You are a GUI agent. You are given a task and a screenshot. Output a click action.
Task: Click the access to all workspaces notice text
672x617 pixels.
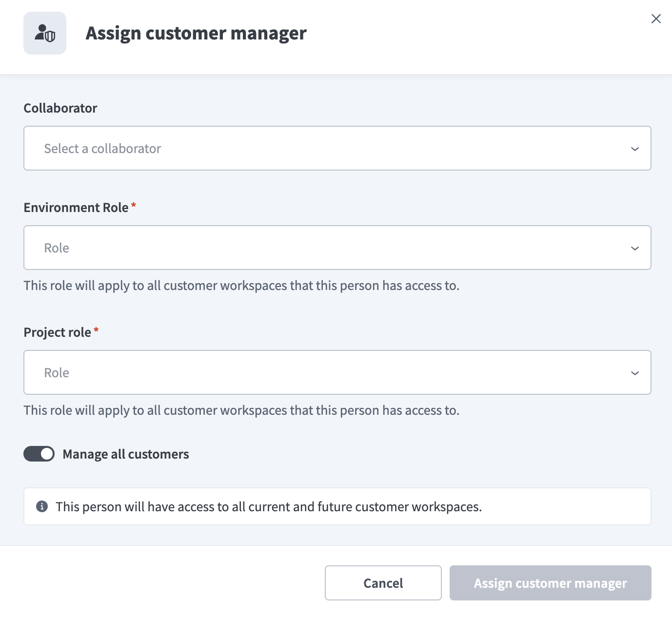tap(269, 507)
